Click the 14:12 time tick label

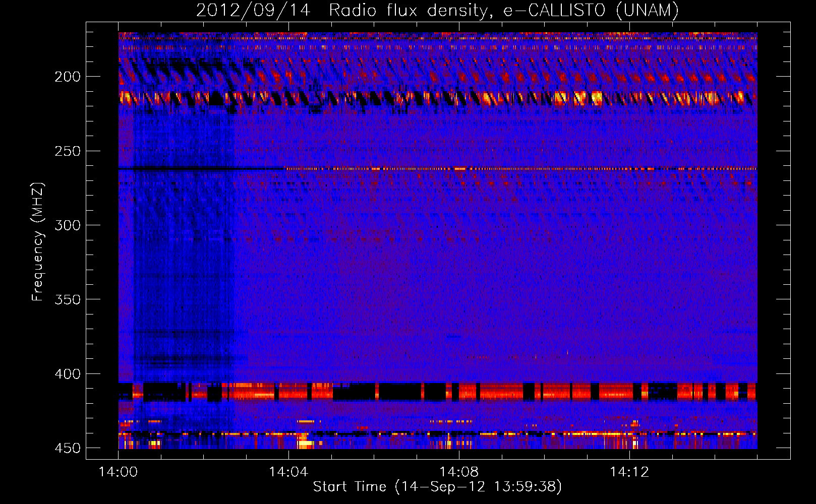click(x=629, y=472)
